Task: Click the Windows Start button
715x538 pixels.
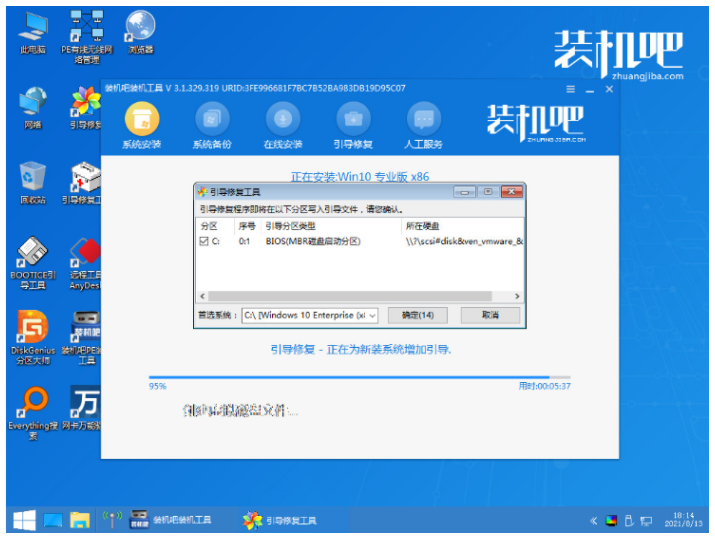Action: pyautogui.click(x=24, y=520)
